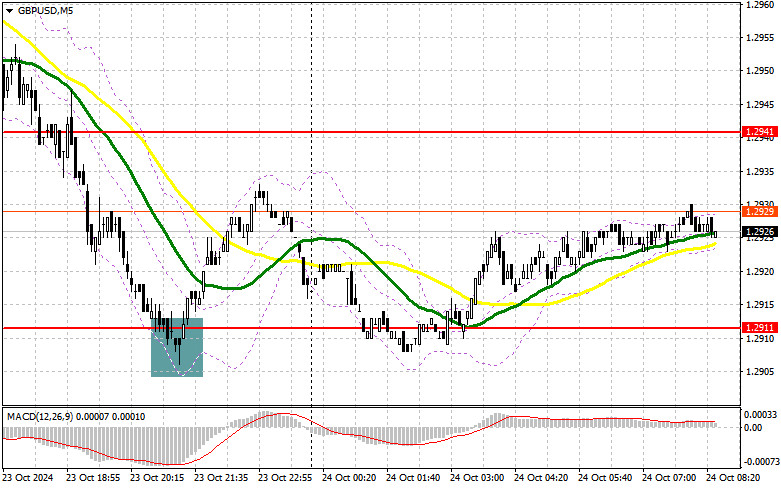Viewport: 781px width, 489px height.
Task: Select the 24 Oct 08:20 time label
Action: [x=733, y=478]
